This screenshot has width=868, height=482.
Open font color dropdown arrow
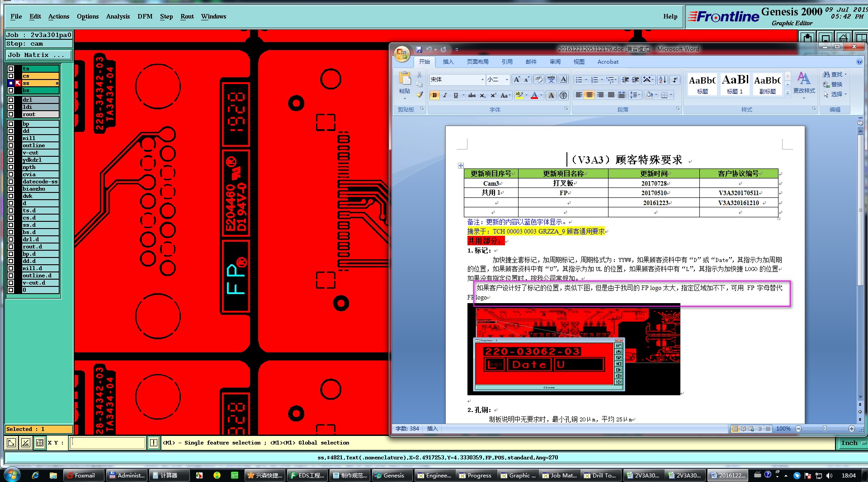pyautogui.click(x=542, y=95)
